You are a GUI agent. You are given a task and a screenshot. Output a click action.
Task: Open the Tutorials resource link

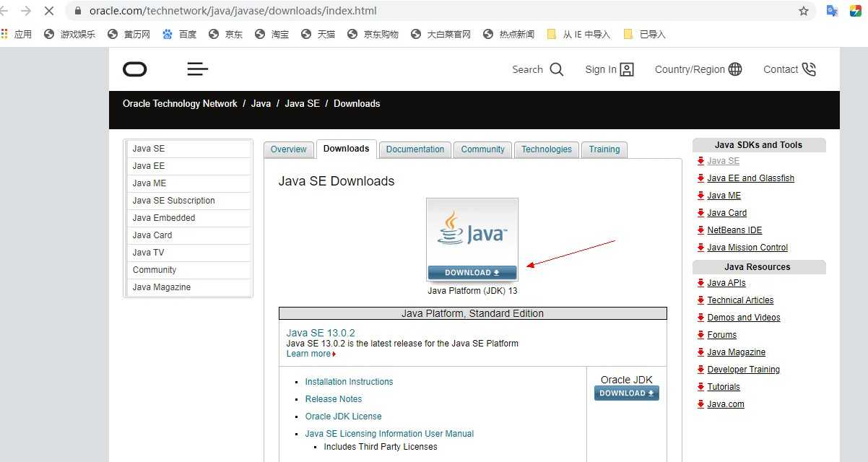724,387
